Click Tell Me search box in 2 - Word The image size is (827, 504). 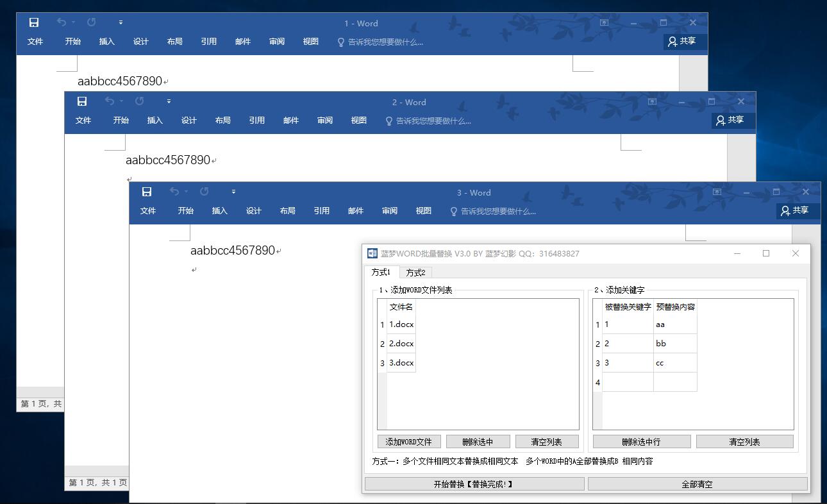[x=428, y=121]
